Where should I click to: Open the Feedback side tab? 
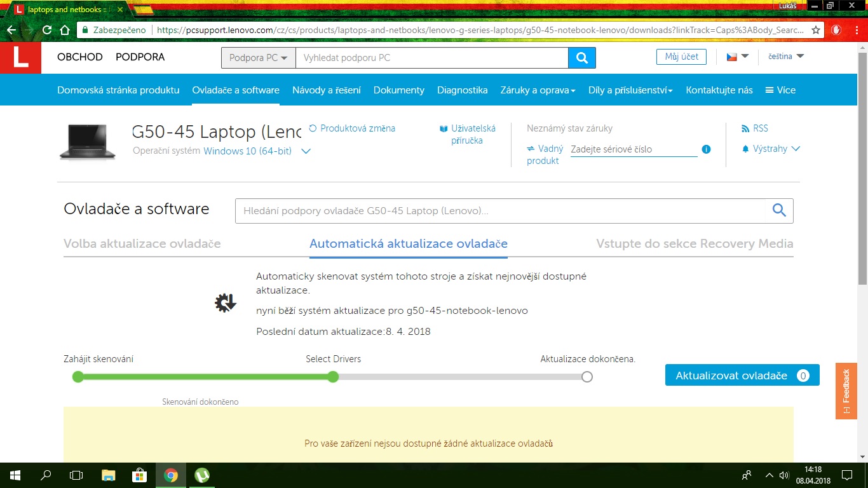(846, 391)
